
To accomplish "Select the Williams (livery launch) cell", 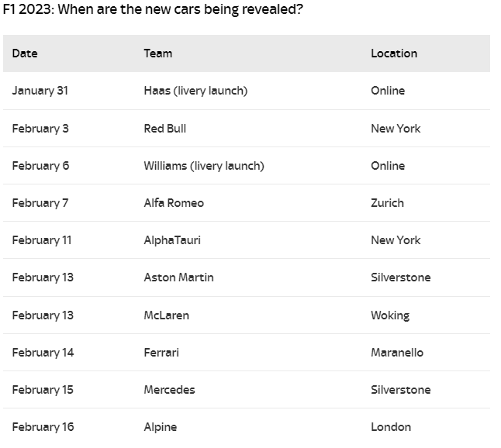I will tap(204, 166).
